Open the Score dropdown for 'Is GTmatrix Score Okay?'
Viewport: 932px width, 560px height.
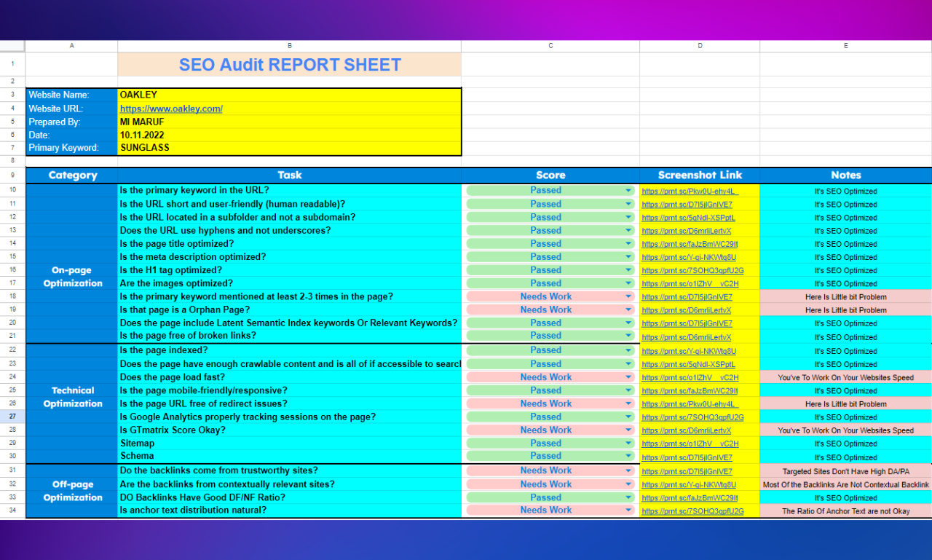click(x=629, y=430)
